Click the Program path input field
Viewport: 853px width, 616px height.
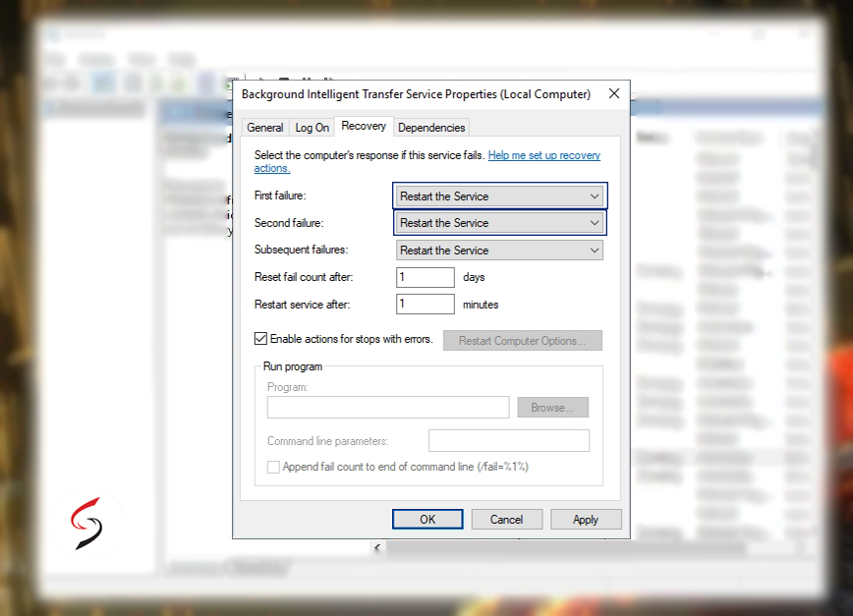click(388, 407)
